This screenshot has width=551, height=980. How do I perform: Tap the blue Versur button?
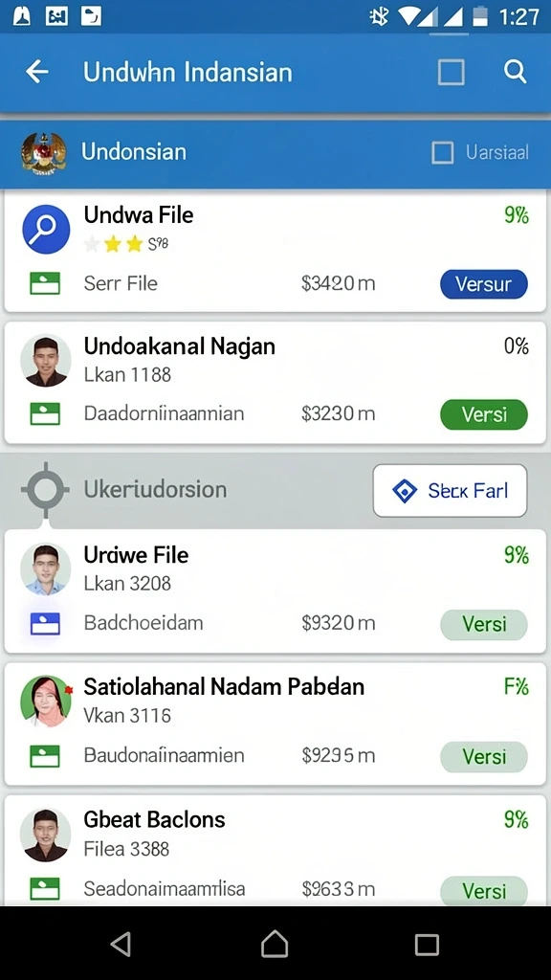[x=483, y=284]
